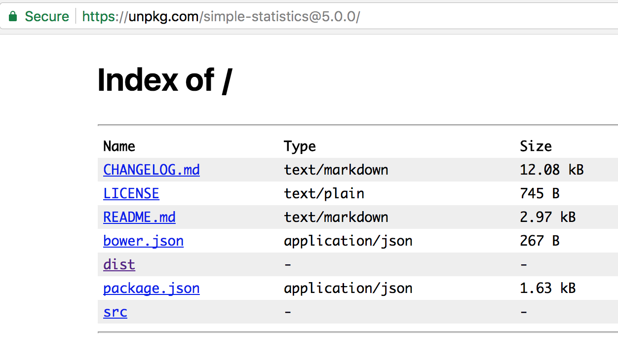
Task: Click the text/plain type of LICENSE
Action: coord(324,193)
